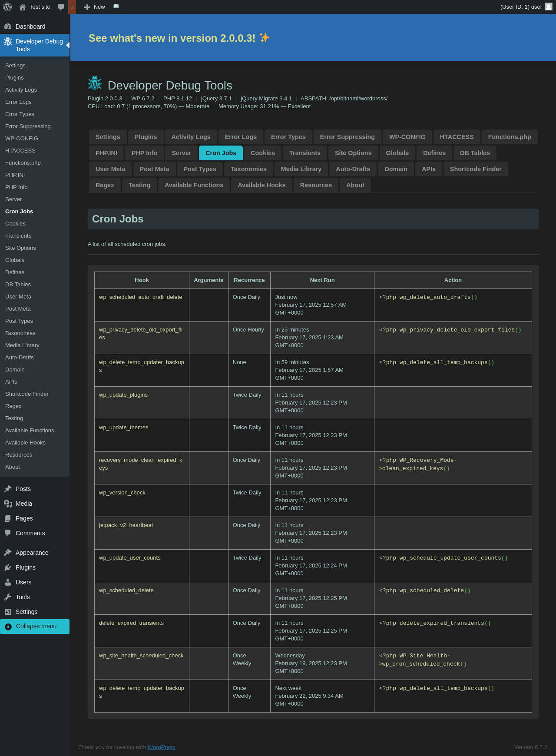Switch to the Transients tab
556x756 pixels.
point(304,153)
